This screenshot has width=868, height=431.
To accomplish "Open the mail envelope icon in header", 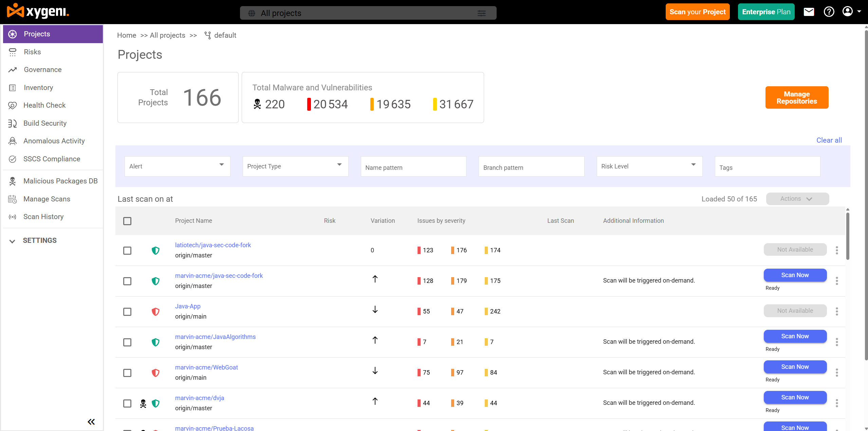I will click(x=809, y=12).
